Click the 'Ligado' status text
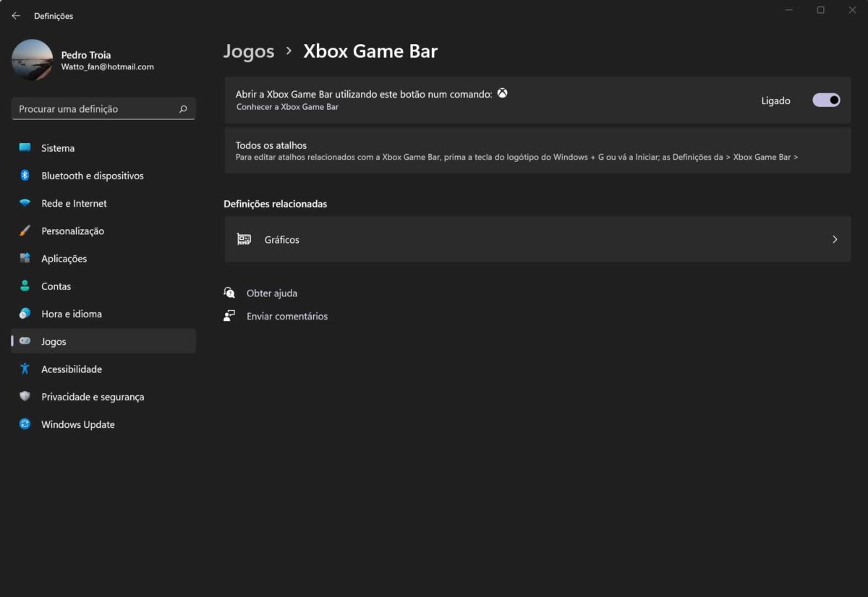868x597 pixels. (776, 101)
